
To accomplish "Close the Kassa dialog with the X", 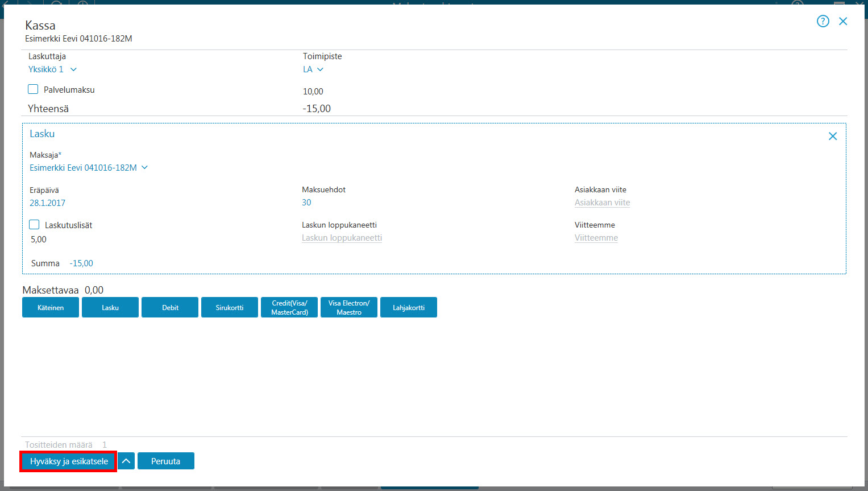I will coord(843,21).
